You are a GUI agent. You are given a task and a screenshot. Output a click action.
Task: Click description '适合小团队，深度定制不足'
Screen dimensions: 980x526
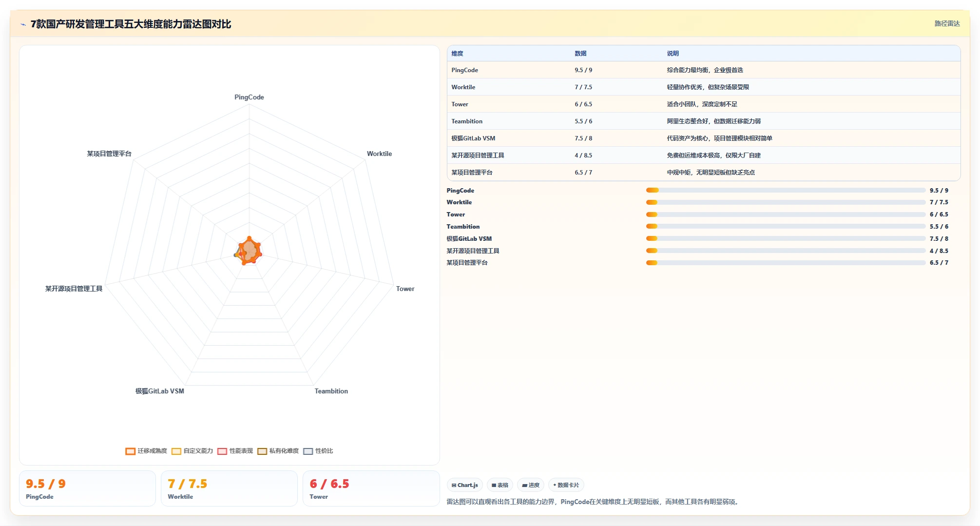click(702, 104)
